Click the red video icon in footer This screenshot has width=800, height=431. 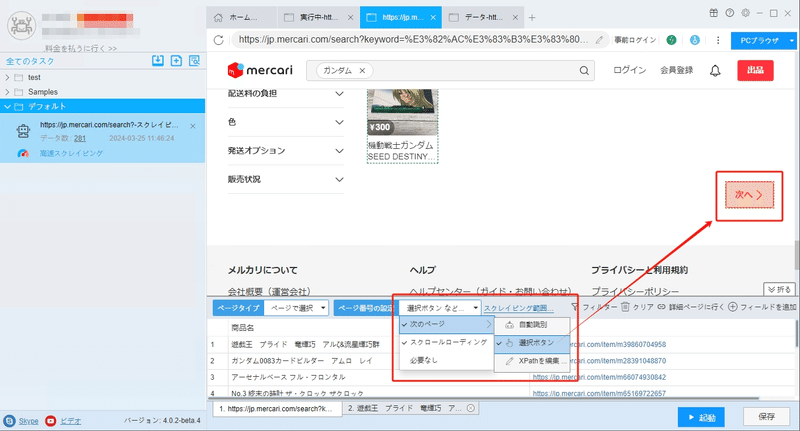(51, 421)
